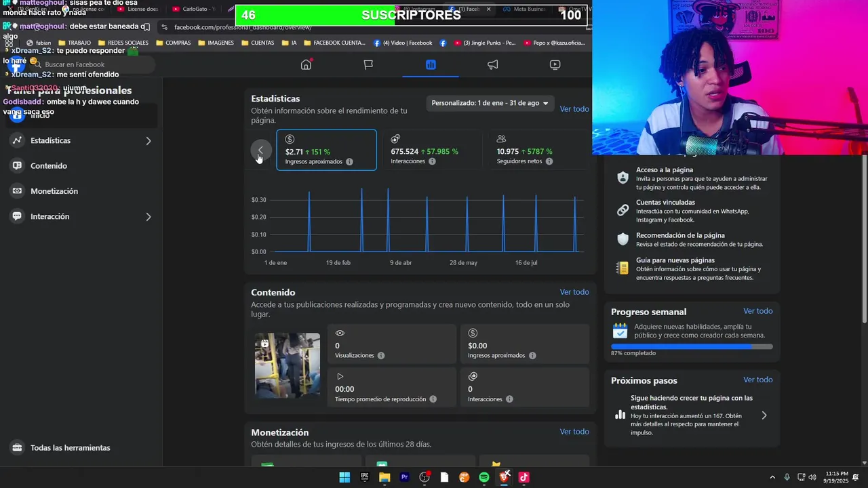This screenshot has height=488, width=868.
Task: Switch to Brave browser in taskbar
Action: pos(504,477)
